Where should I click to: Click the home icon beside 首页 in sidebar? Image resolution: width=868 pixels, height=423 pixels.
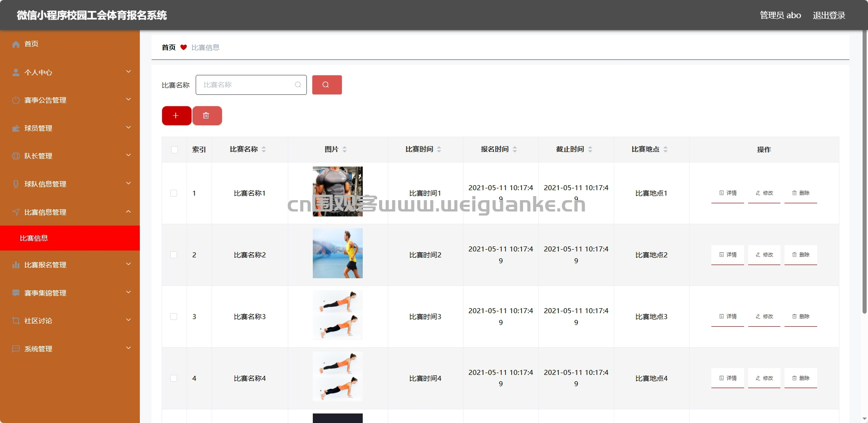16,44
